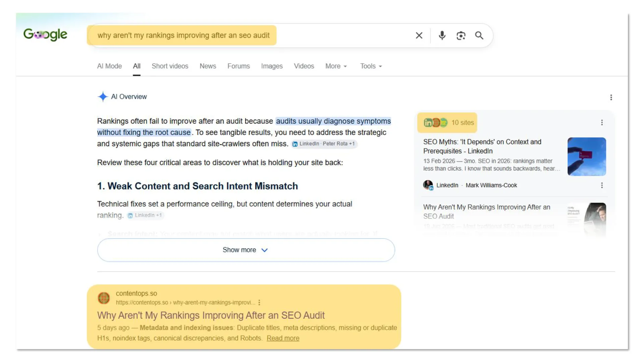Click the LinkedIn +1 citation chip
This screenshot has height=362, width=644.
[x=145, y=215]
